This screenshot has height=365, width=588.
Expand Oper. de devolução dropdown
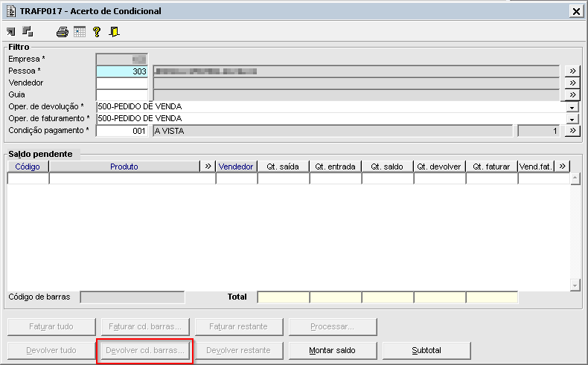[x=572, y=108]
